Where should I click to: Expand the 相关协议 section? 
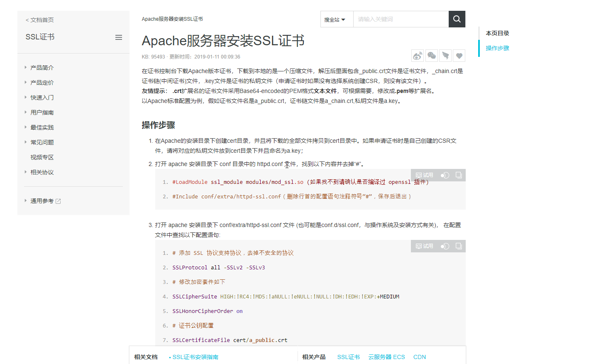point(42,172)
